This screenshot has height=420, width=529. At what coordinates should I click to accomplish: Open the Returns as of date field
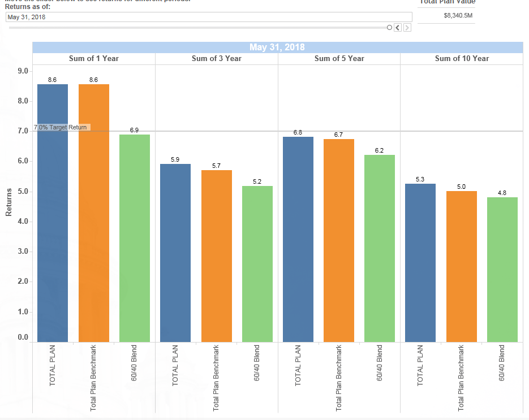pos(209,17)
